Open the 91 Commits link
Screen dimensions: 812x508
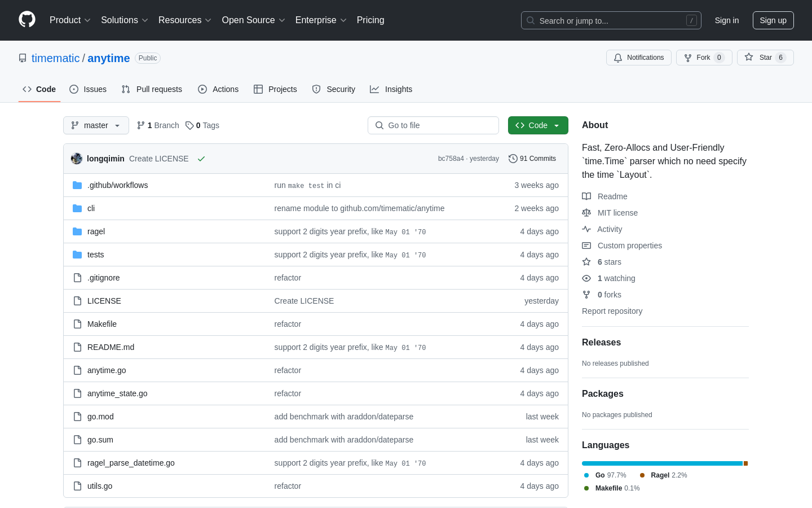click(x=532, y=159)
